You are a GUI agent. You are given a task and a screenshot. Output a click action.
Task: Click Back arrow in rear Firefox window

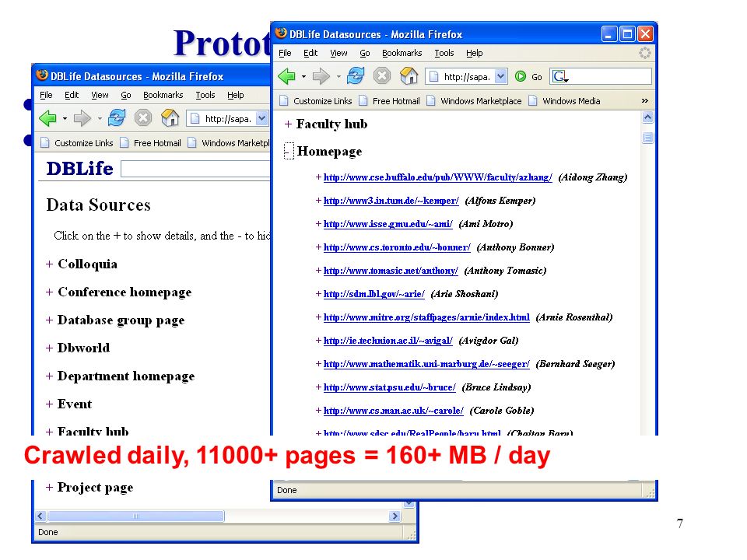(x=47, y=118)
